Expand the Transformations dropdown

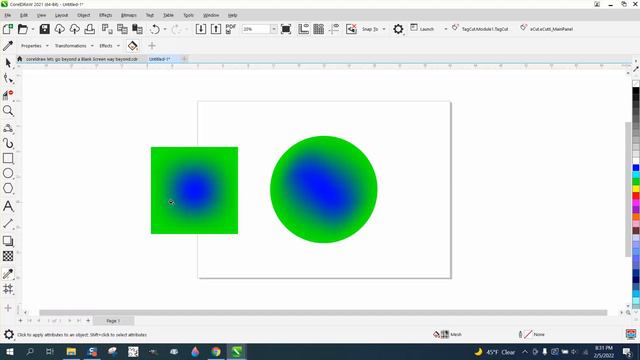tap(92, 46)
